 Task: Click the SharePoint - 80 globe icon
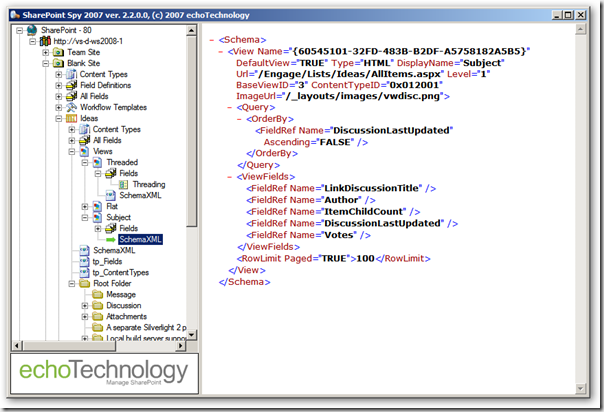(x=32, y=30)
